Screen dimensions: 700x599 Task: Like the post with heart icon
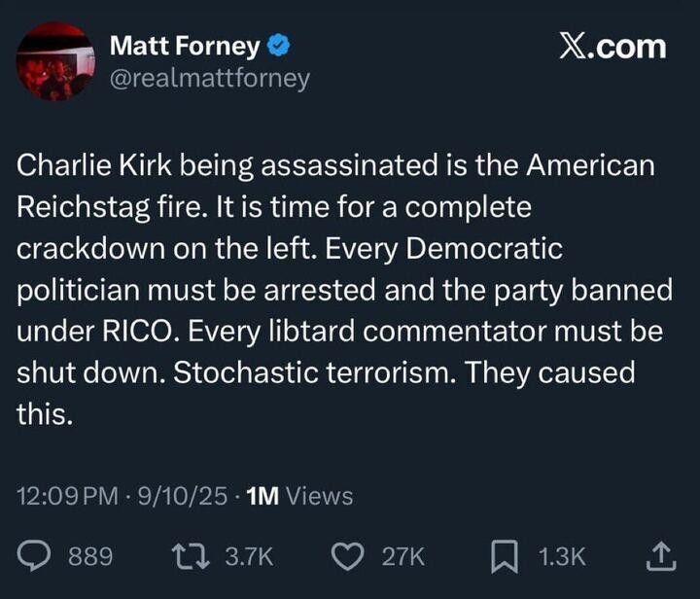pyautogui.click(x=347, y=555)
